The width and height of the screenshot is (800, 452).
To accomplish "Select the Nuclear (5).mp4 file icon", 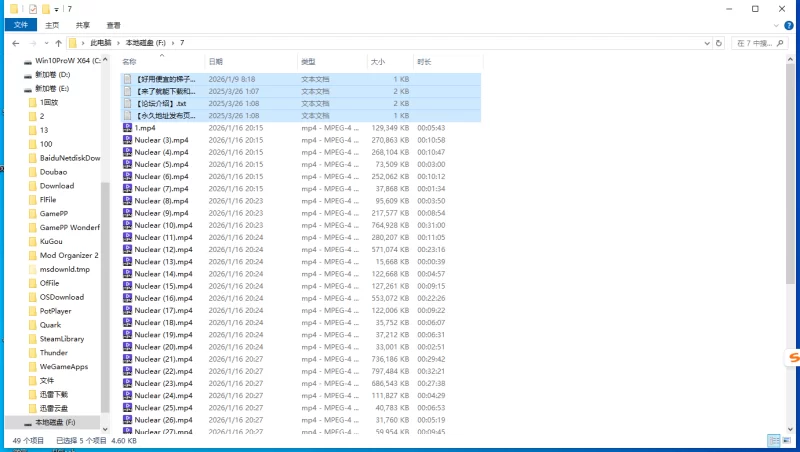I will (x=128, y=164).
